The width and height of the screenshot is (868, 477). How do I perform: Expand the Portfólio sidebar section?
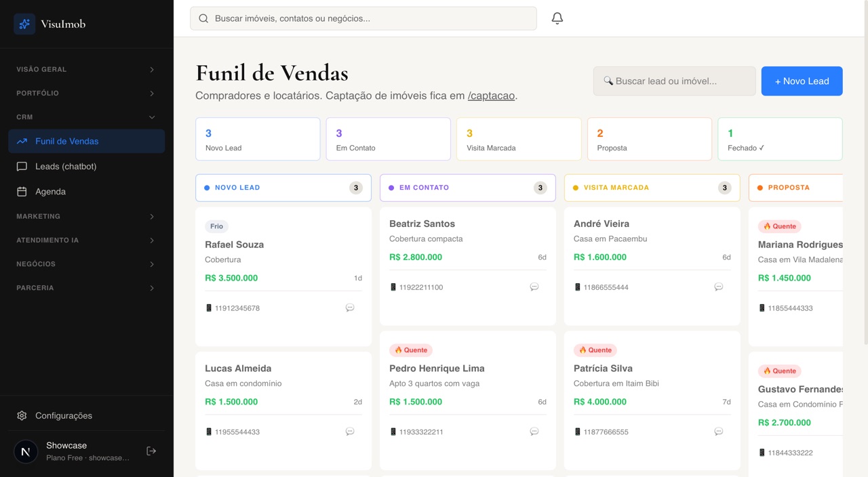point(87,94)
